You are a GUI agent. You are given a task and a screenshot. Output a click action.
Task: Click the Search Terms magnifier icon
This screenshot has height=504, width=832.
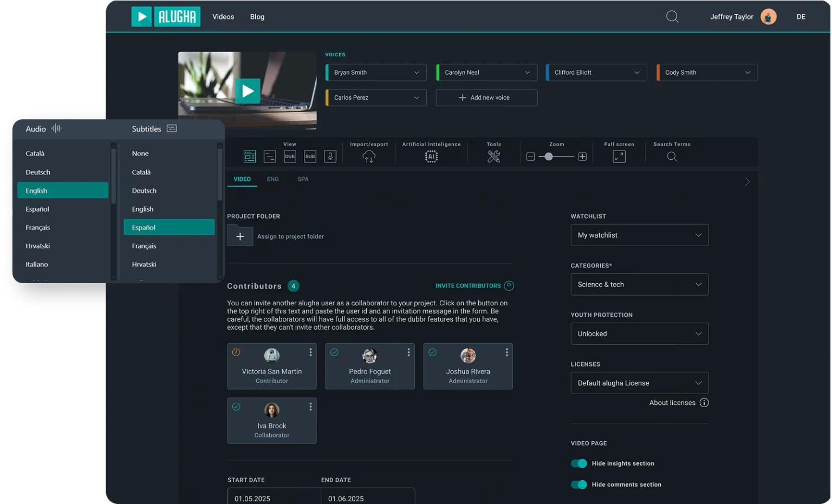coord(672,156)
